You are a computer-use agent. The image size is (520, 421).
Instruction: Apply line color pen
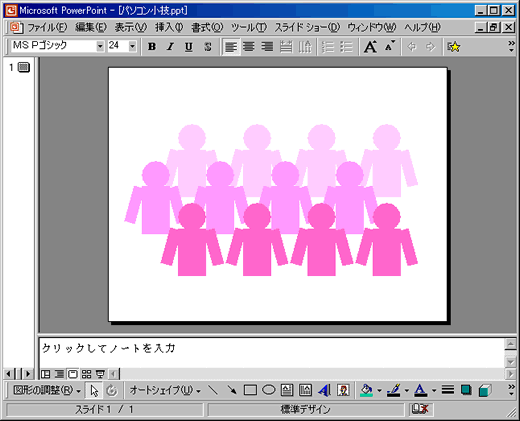pos(394,390)
